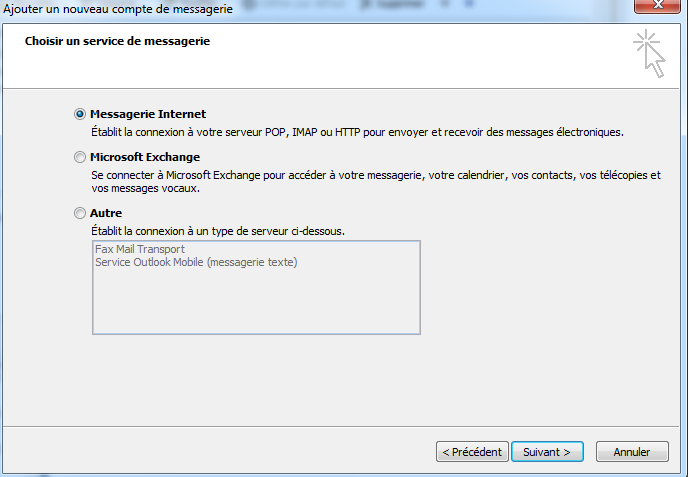Click the wizard cursor icon in header
Viewport: 688px width, 477px height.
coord(649,54)
